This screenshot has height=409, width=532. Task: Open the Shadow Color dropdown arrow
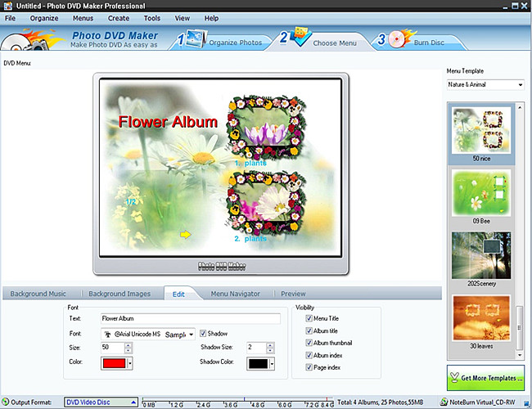pos(272,363)
